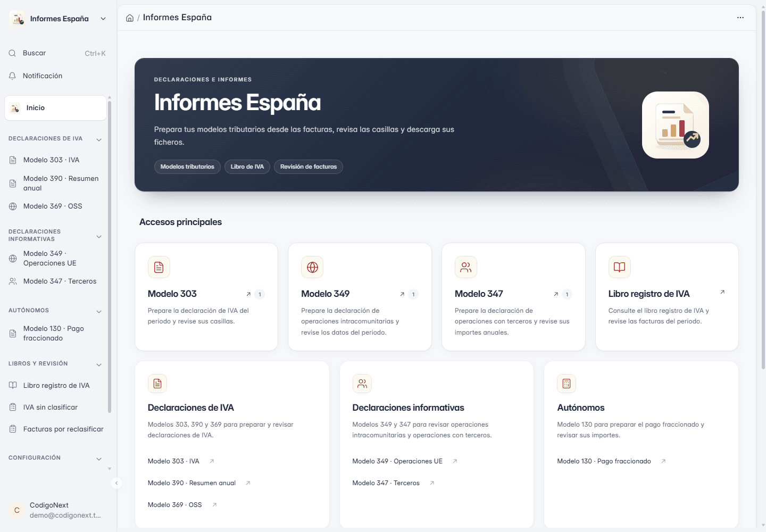Click the main page vertical scrollbar

(x=763, y=189)
